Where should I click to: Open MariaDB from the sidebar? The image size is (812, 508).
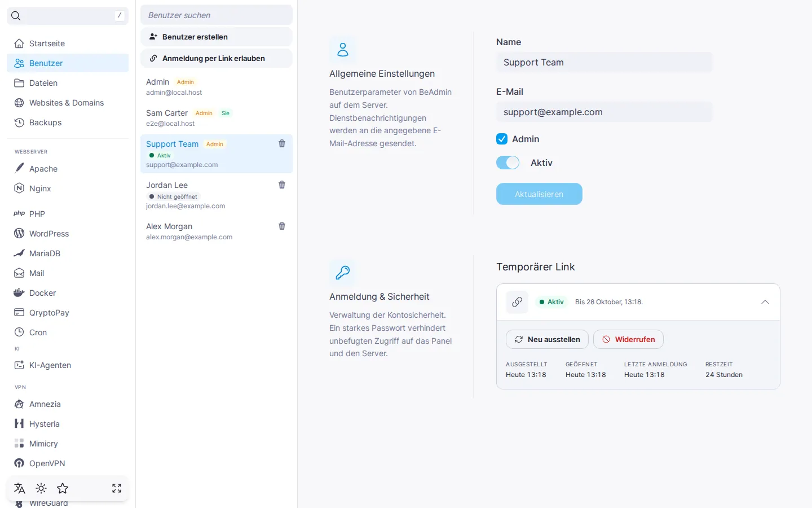pos(68,253)
